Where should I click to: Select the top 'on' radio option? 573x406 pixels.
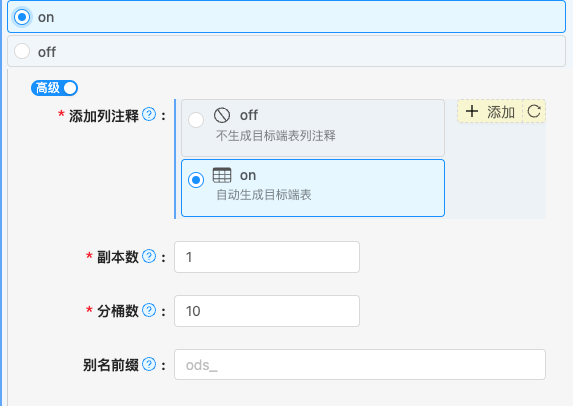pos(286,17)
